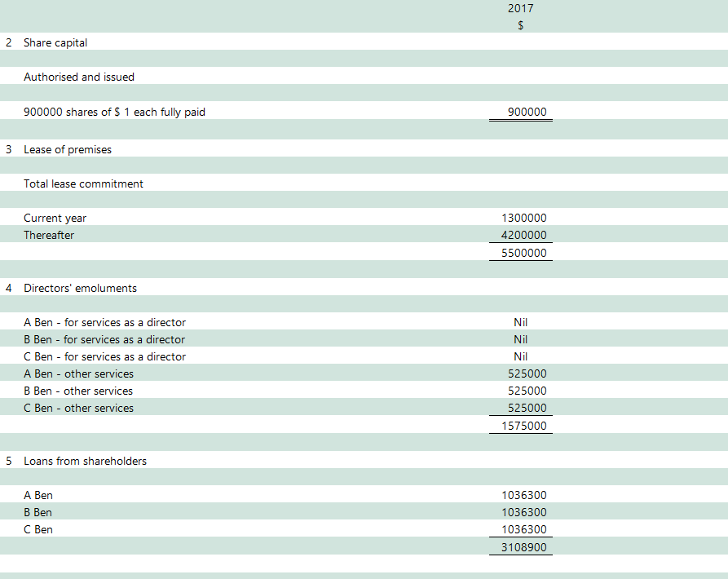728x579 pixels.
Task: Select the 'B Ben - other services' label
Action: point(78,391)
